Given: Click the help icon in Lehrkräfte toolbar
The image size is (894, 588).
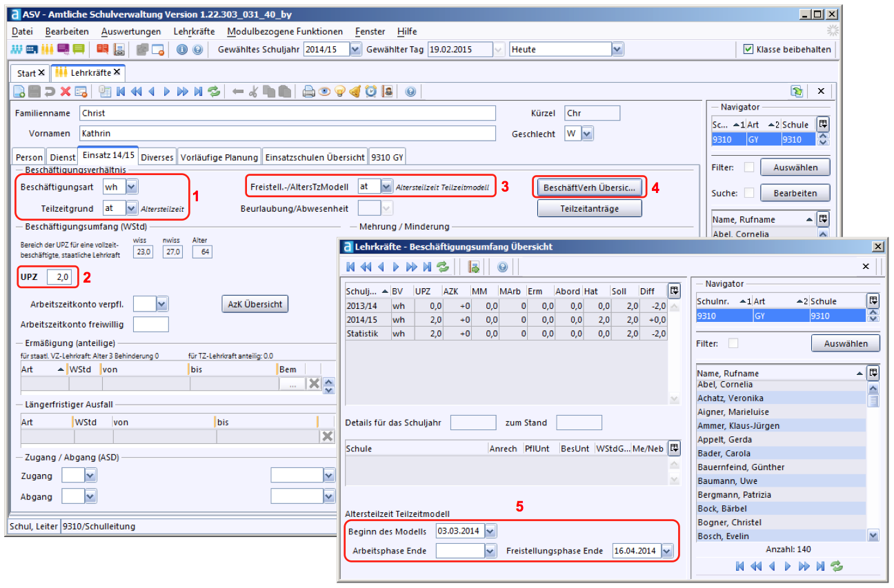Looking at the screenshot, I should pos(411,92).
